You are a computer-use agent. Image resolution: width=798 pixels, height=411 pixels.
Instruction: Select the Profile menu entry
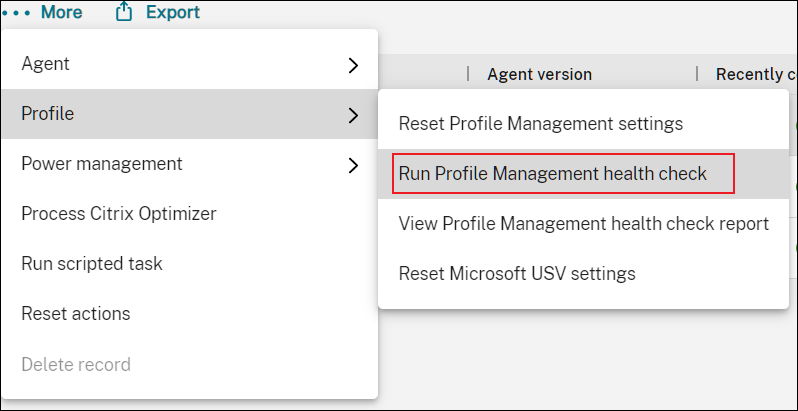click(x=48, y=114)
